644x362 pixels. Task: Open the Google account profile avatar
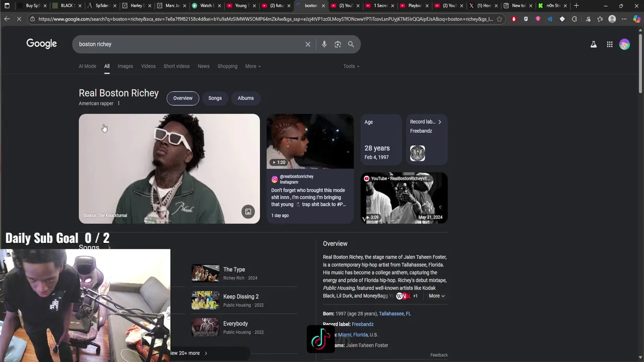(x=624, y=44)
